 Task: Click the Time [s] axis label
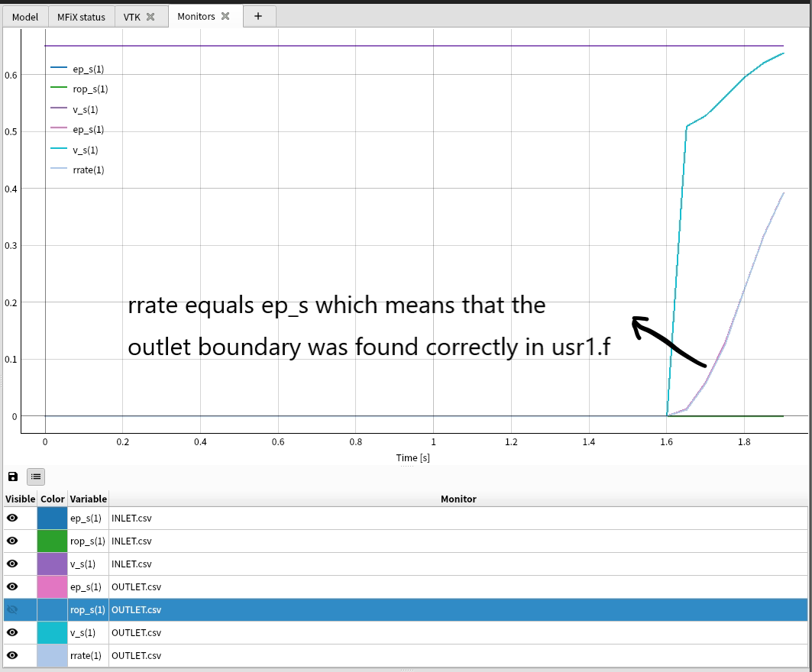(412, 457)
